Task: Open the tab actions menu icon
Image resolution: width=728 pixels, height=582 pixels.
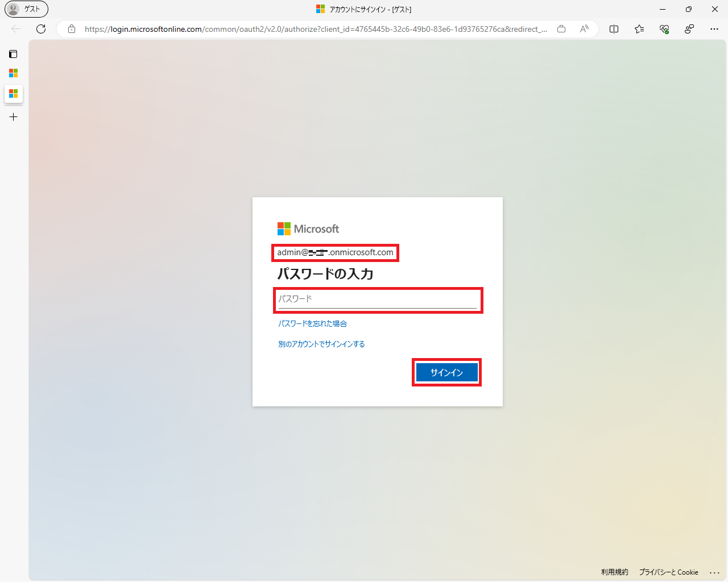Action: click(13, 54)
